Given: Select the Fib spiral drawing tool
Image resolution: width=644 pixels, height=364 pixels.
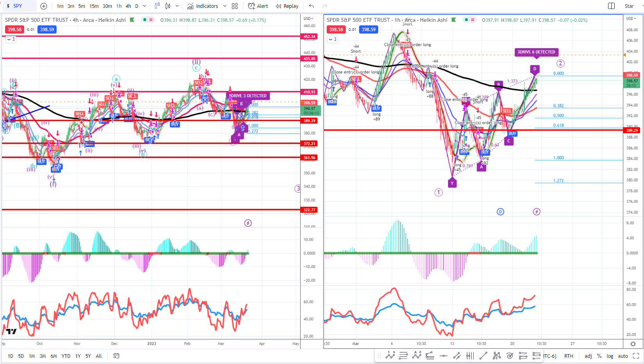Looking at the screenshot, I should (510, 355).
